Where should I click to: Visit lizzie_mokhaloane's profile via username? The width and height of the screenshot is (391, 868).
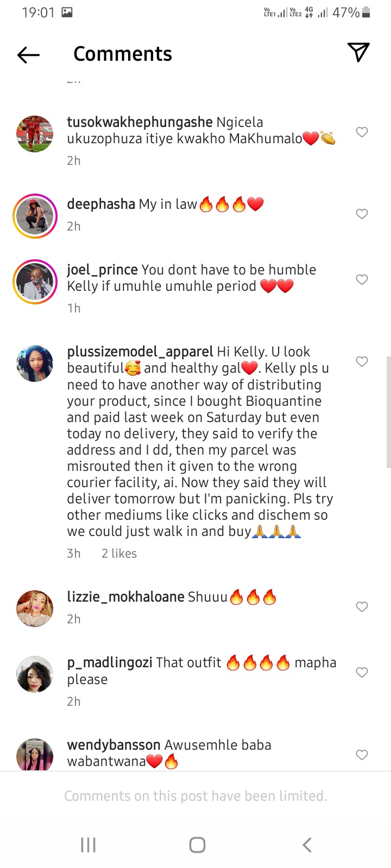pos(125,597)
